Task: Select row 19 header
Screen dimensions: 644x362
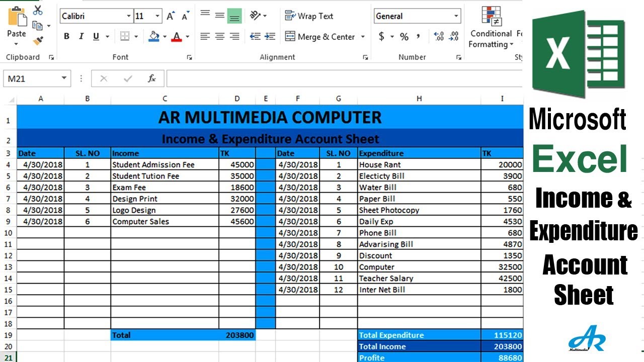Action: 8,335
